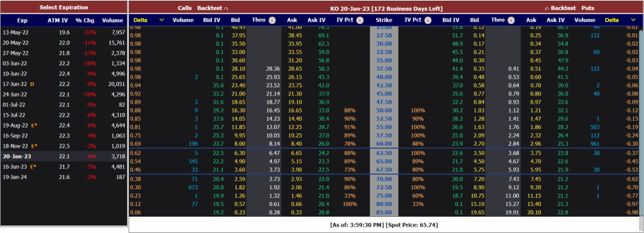Select the 20-Jan-23 expiration row
The height and width of the screenshot is (233, 644).
64,156
